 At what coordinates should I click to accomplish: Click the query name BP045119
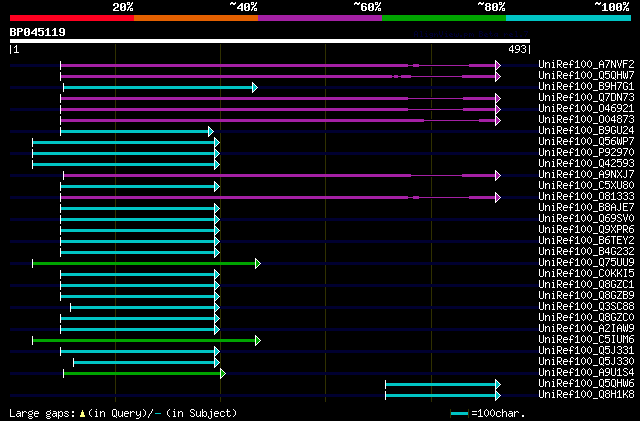[38, 32]
